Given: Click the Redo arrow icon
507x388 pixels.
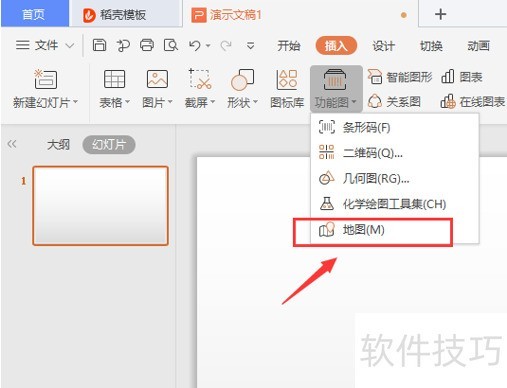Looking at the screenshot, I should 226,45.
